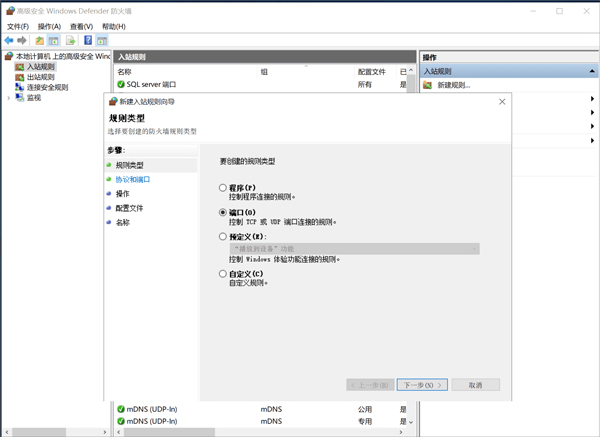Screen dimensions: 600x437
Task: Select the 程序(P) radio button
Action: pos(223,188)
